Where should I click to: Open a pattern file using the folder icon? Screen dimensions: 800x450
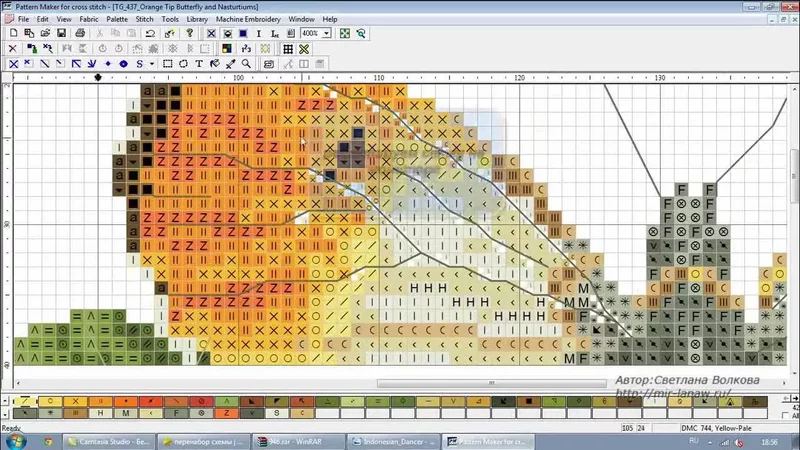(x=45, y=33)
